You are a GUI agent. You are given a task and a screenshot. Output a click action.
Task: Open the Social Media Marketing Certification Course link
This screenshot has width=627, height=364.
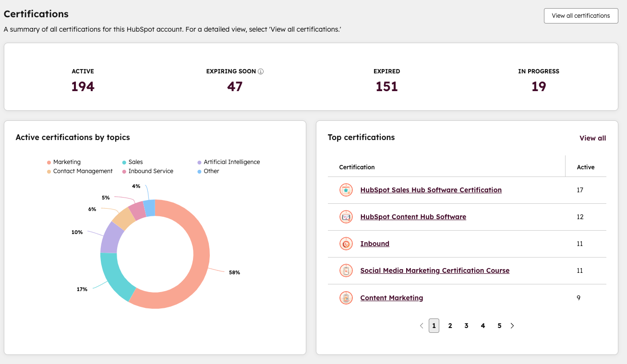pyautogui.click(x=434, y=270)
